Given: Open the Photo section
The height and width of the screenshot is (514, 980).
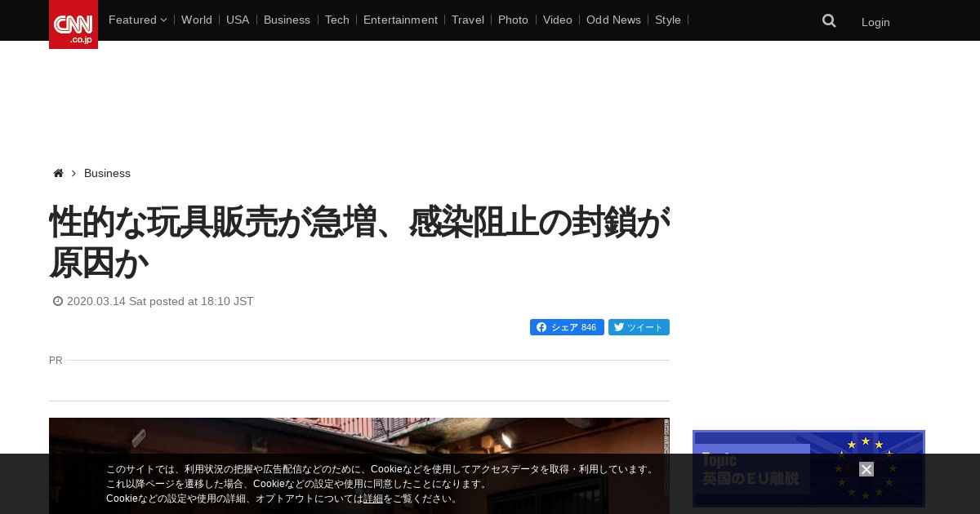Looking at the screenshot, I should coord(513,20).
